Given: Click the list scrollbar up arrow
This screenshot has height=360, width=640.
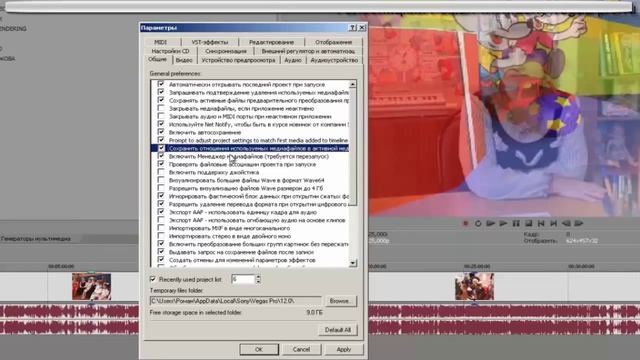Looking at the screenshot, I should click(353, 84).
